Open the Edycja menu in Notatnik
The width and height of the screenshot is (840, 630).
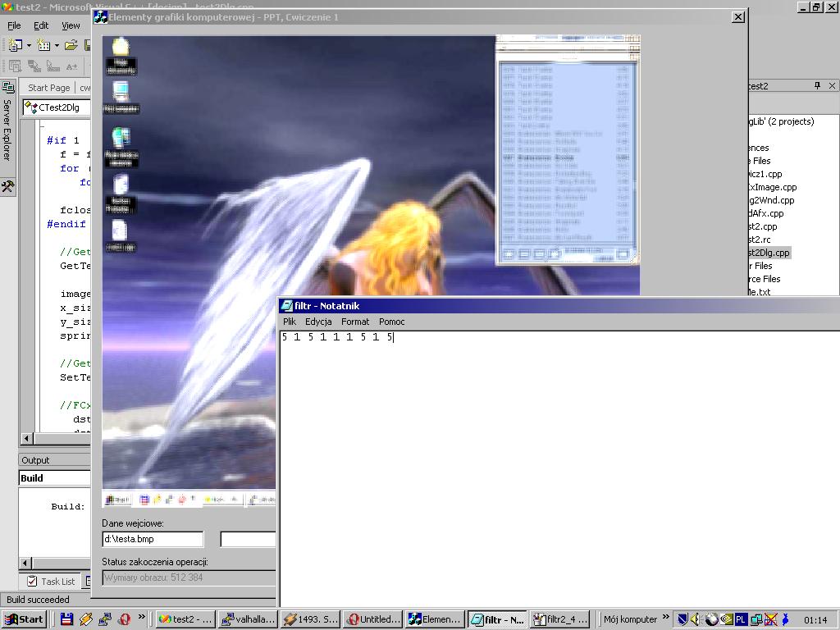click(318, 322)
